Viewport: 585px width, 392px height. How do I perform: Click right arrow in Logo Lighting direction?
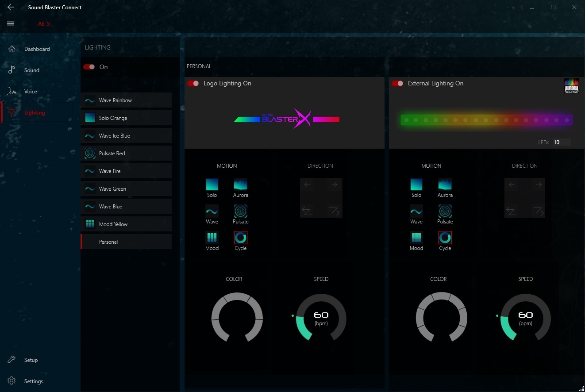tap(334, 185)
